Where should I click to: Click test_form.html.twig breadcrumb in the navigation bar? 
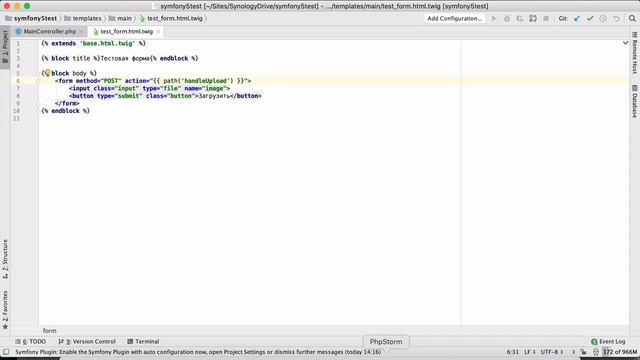coord(171,18)
